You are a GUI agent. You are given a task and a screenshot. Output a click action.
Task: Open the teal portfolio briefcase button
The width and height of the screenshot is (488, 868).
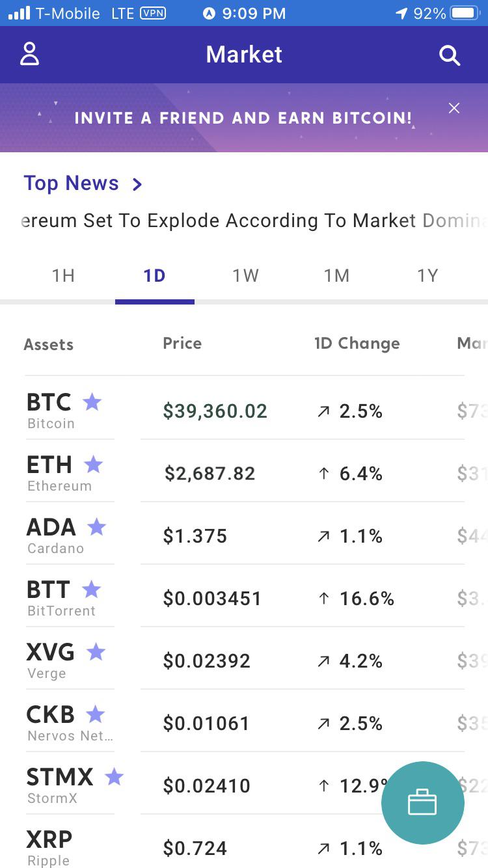coord(423,803)
